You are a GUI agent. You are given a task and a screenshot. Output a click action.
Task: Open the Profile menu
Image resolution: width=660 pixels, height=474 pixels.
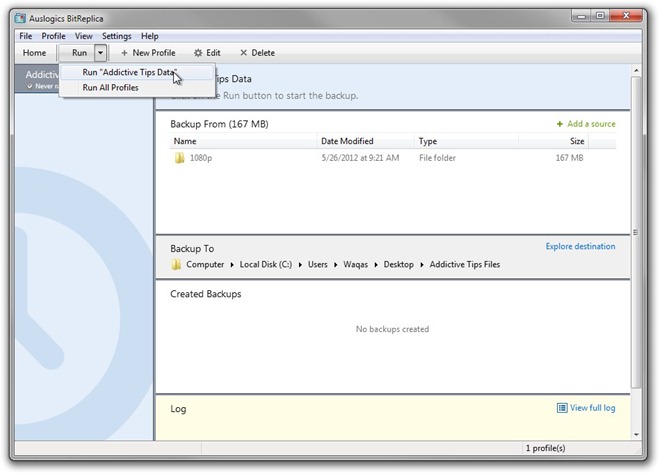pyautogui.click(x=53, y=36)
